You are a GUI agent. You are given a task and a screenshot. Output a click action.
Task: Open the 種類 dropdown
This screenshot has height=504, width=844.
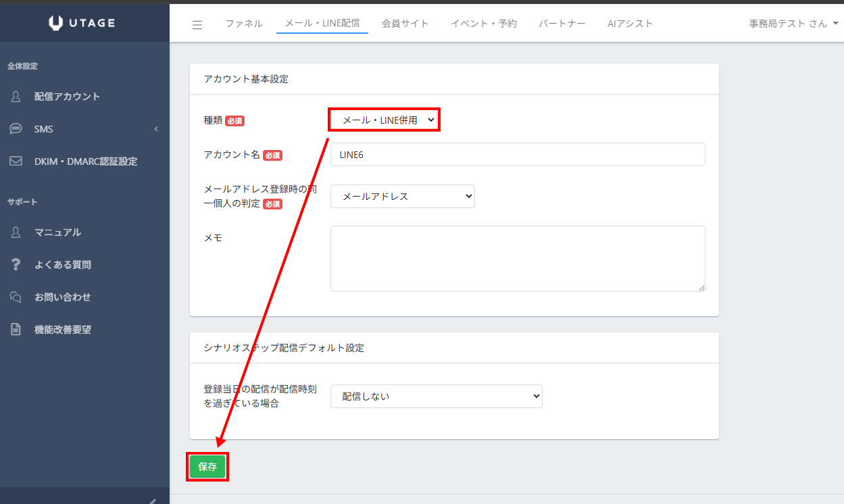pyautogui.click(x=384, y=120)
